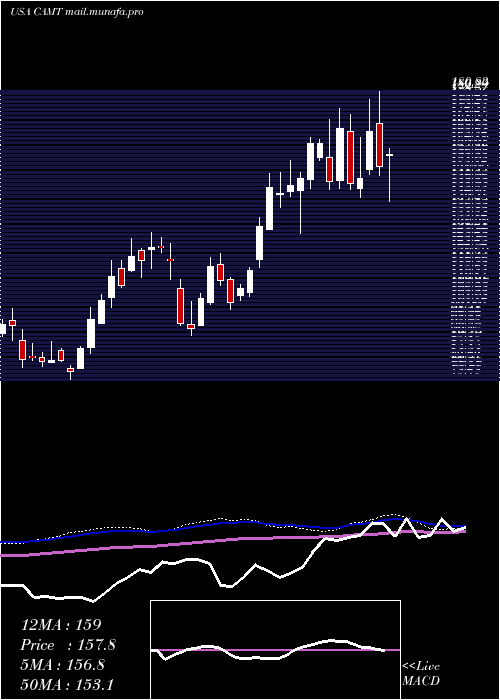
Task: Click the '<<Live MACD' label
Action: [421, 673]
